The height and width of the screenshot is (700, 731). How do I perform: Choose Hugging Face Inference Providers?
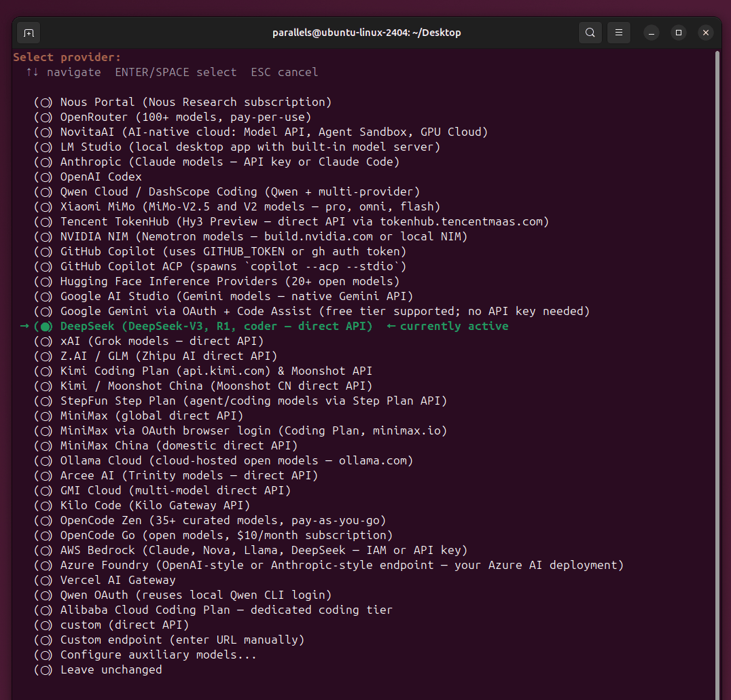coord(216,281)
